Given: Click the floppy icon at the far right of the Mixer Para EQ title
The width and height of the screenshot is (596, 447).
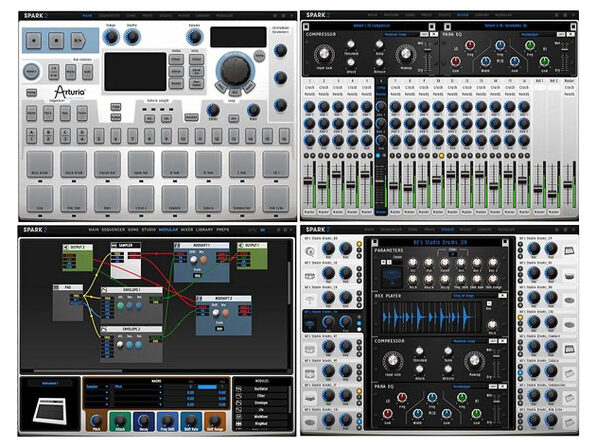Looking at the screenshot, I should coord(573,26).
